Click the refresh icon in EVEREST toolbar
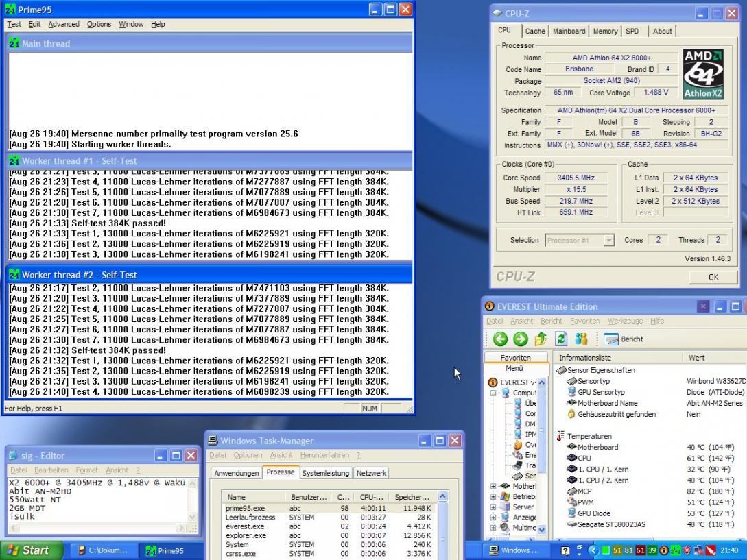This screenshot has width=747, height=560. click(x=561, y=339)
